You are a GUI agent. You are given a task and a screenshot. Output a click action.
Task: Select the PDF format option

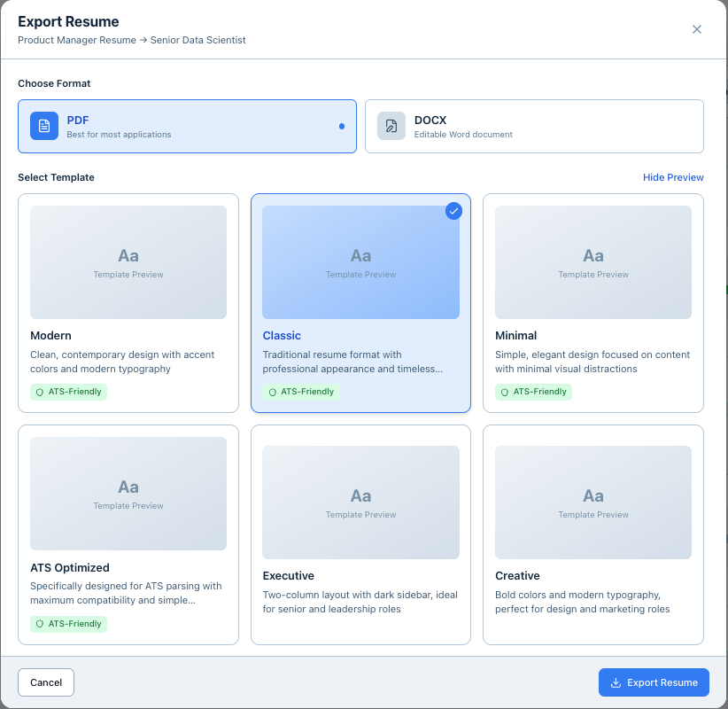click(187, 126)
